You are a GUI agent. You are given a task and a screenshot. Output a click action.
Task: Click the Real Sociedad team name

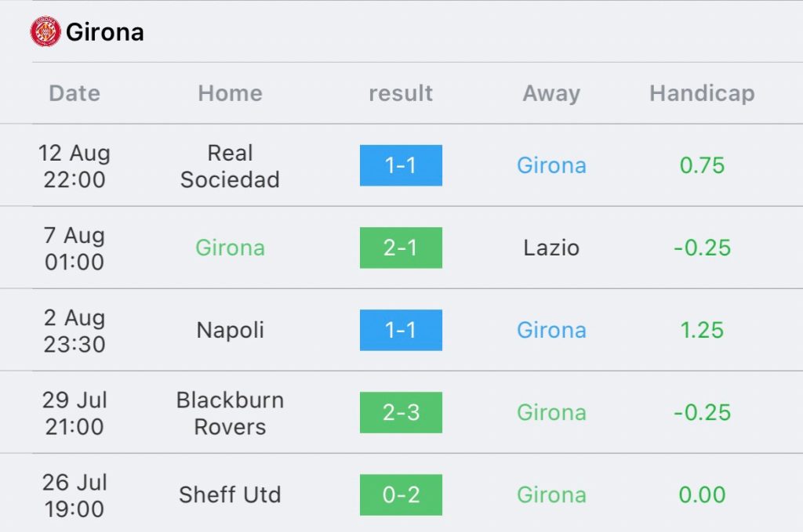tap(230, 166)
